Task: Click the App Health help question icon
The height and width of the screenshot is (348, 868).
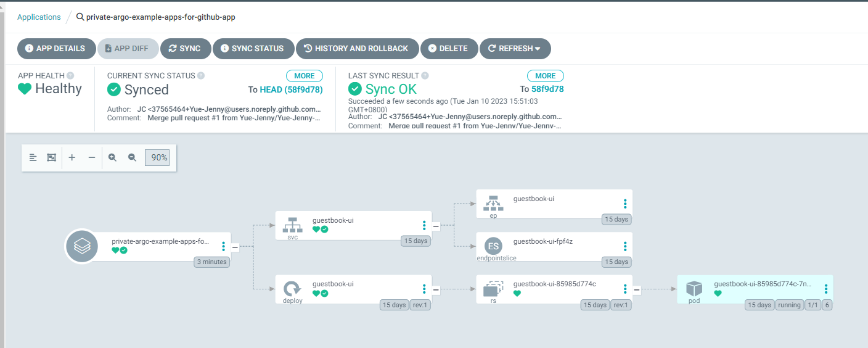Action: (71, 75)
